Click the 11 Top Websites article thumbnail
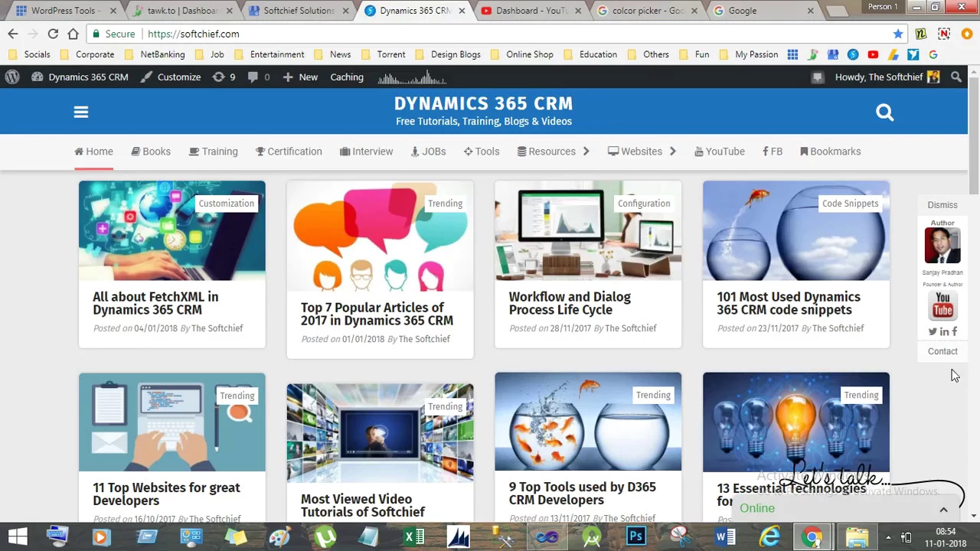This screenshot has height=551, width=980. pyautogui.click(x=172, y=422)
